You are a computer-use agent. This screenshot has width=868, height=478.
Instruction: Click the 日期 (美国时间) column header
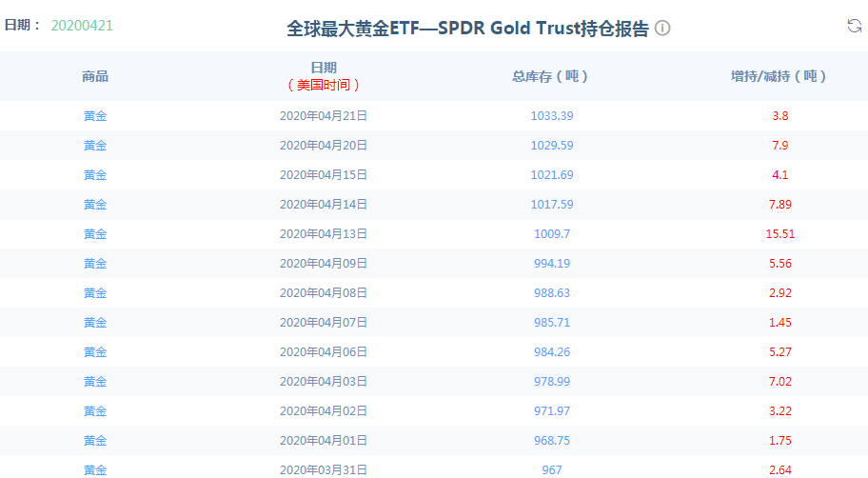(324, 76)
